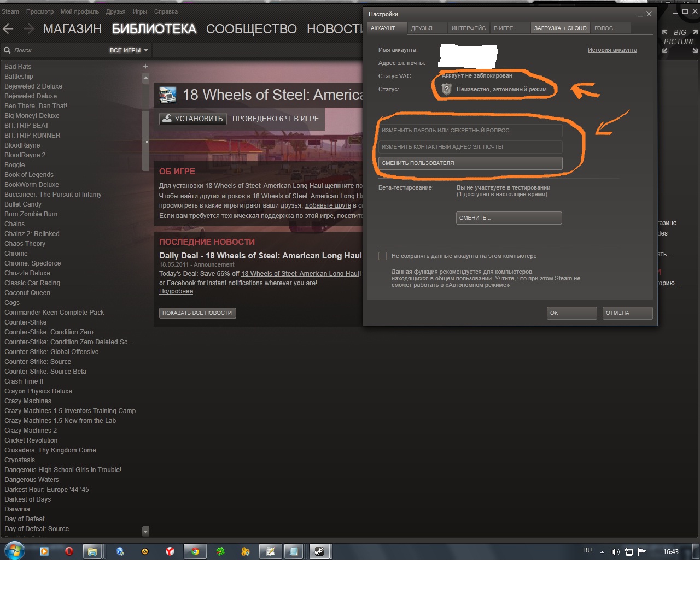Image resolution: width=700 pixels, height=612 pixels.
Task: Open the ГОЛОС settings tab
Action: click(611, 28)
